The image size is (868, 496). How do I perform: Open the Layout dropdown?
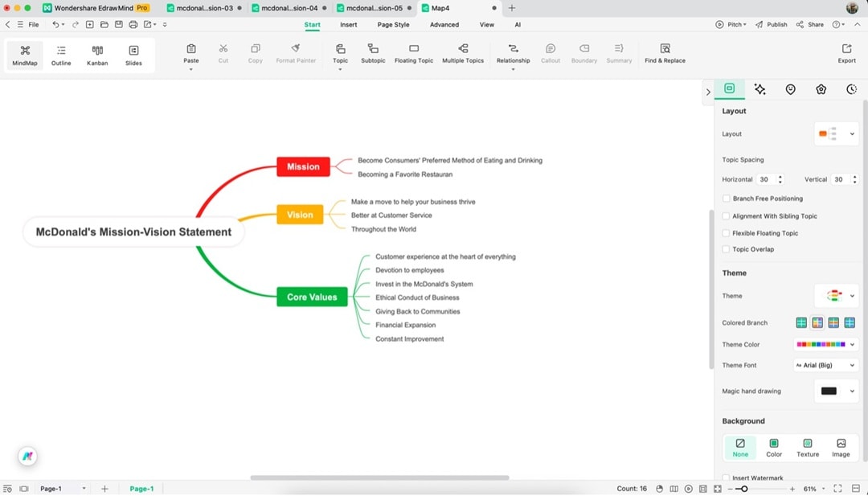(836, 133)
